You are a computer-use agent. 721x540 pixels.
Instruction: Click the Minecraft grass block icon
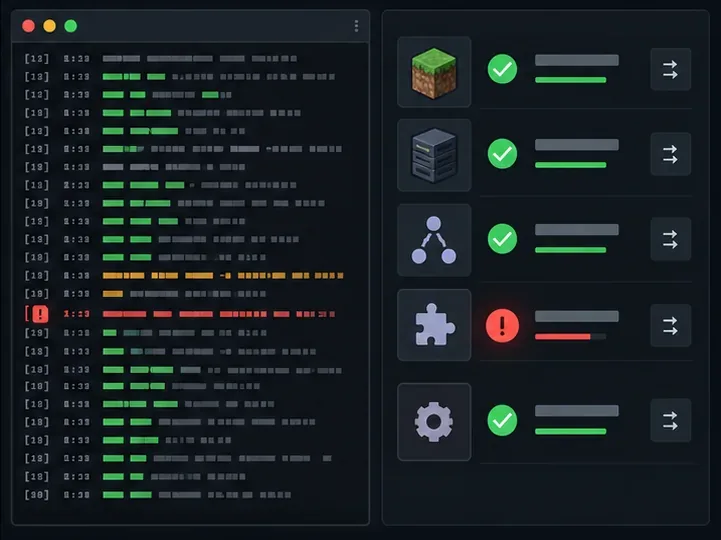point(434,72)
